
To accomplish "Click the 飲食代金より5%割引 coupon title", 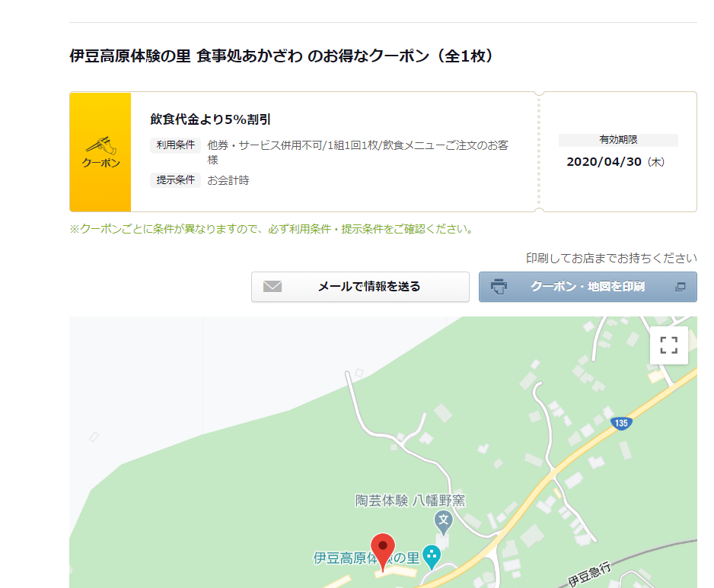I will tap(211, 119).
